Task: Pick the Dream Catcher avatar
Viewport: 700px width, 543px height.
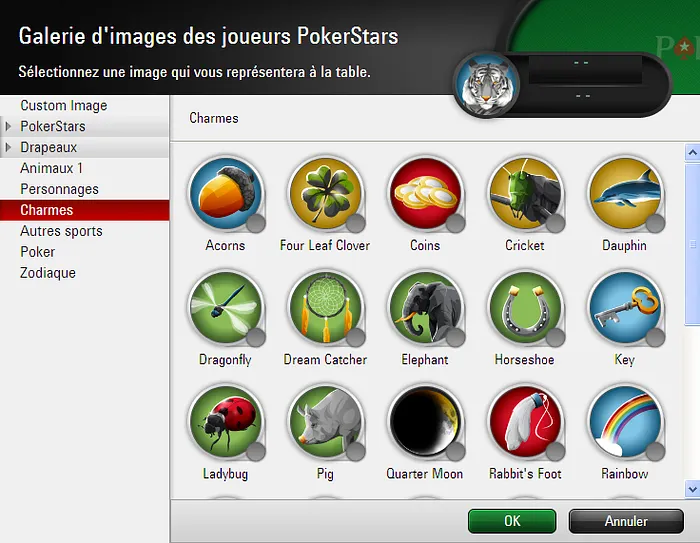Action: [325, 308]
